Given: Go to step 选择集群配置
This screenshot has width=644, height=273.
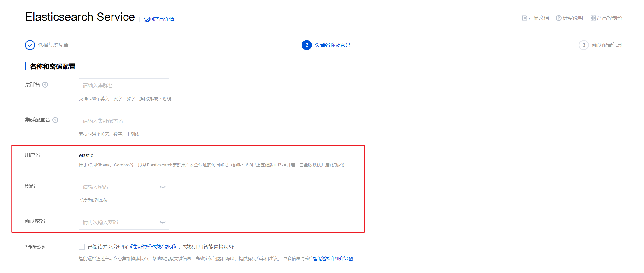Looking at the screenshot, I should pyautogui.click(x=53, y=45).
